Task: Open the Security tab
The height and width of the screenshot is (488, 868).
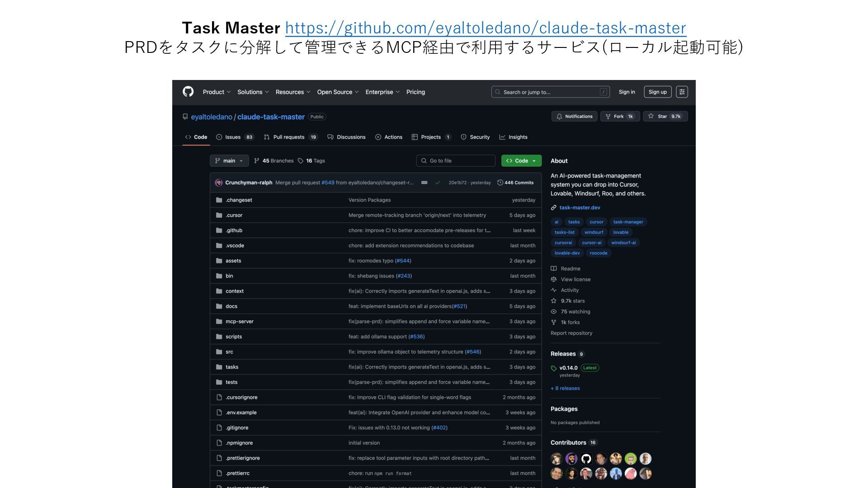Action: coord(475,137)
